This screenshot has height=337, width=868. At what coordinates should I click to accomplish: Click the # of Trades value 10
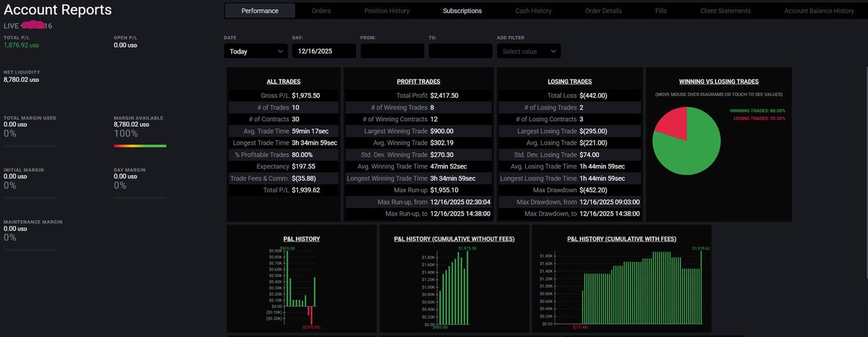coord(296,107)
